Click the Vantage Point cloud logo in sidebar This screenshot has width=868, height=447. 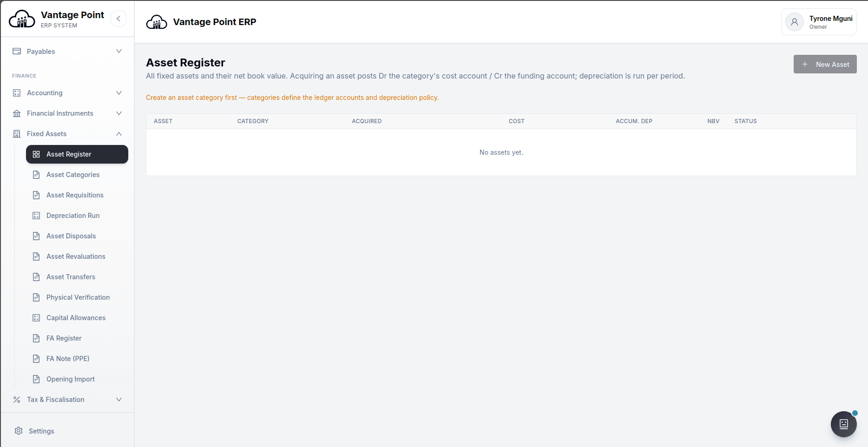coord(22,19)
